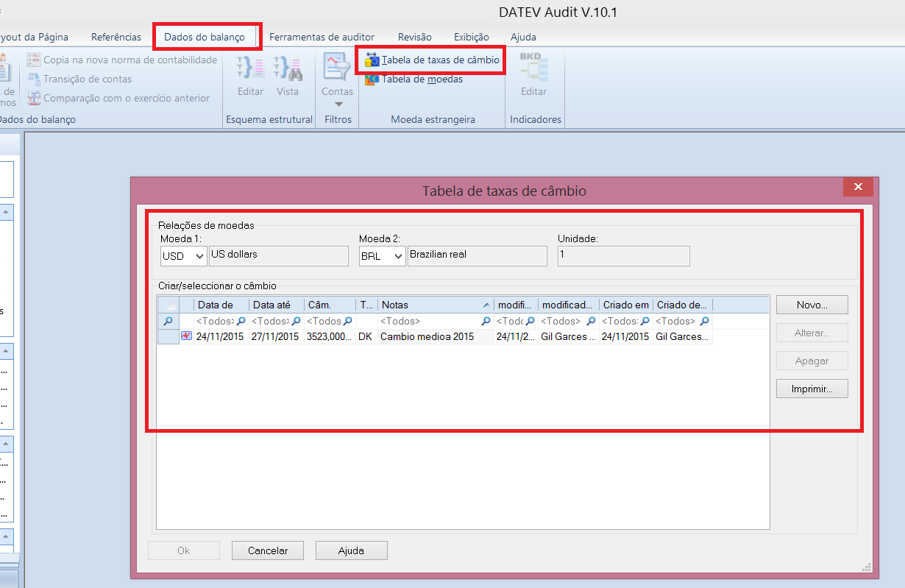Open the Exibição tab

472,37
